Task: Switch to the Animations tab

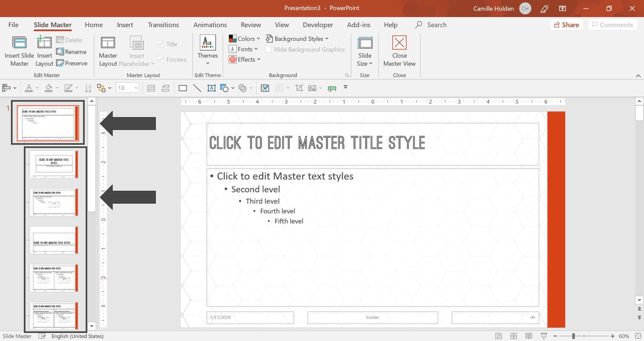Action: pyautogui.click(x=210, y=24)
